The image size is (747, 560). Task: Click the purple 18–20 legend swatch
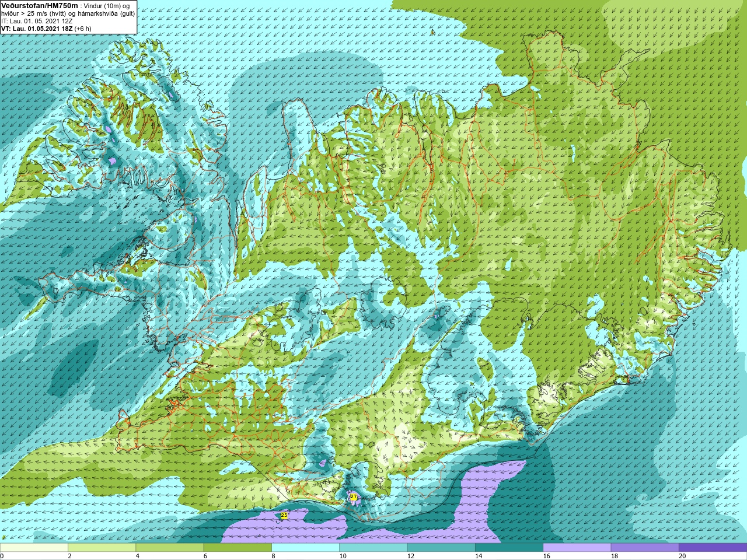click(644, 548)
